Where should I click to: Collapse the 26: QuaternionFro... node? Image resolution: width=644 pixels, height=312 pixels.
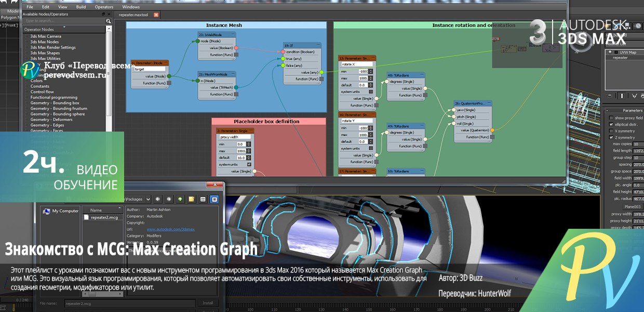coord(489,103)
